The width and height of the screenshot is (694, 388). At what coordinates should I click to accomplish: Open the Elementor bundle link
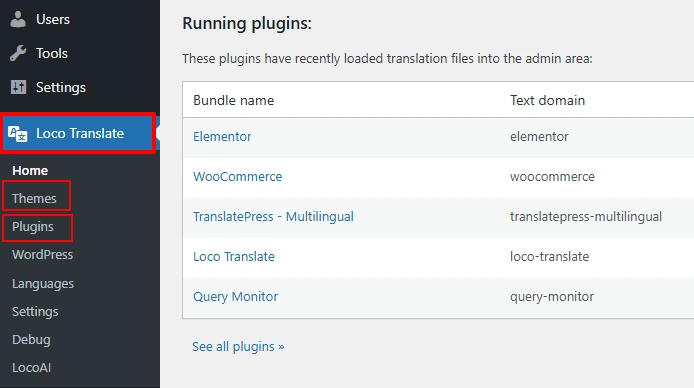222,137
